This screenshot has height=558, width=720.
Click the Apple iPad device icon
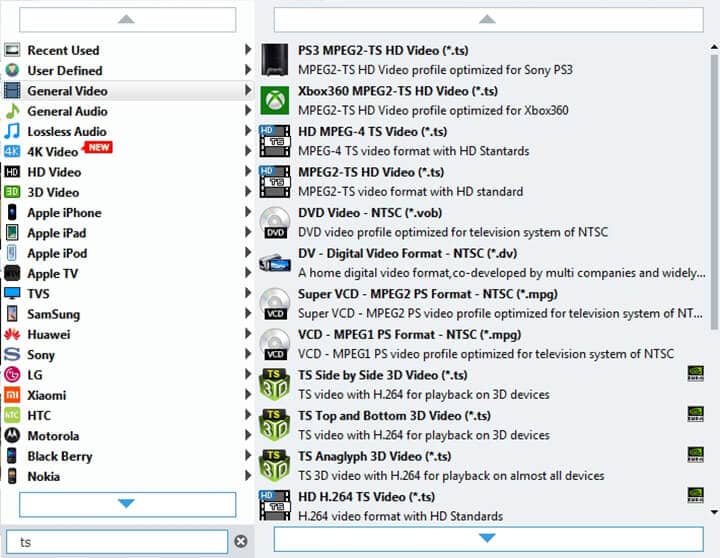(x=12, y=232)
